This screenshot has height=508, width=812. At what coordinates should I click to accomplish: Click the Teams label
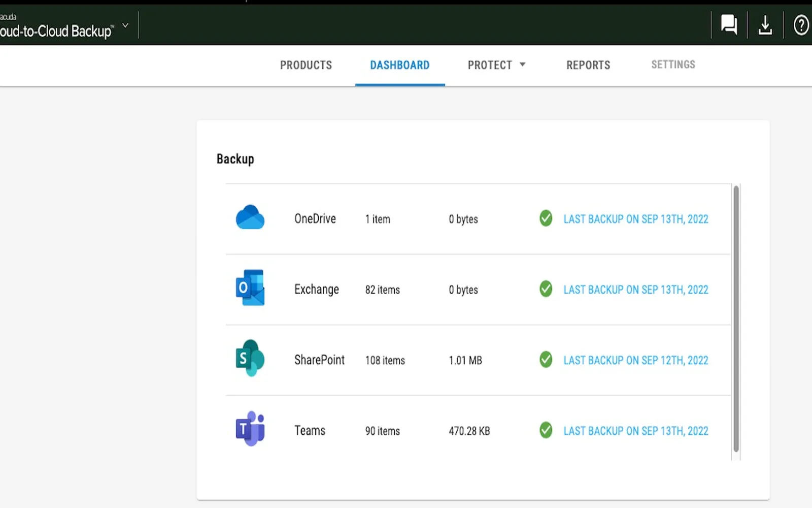[x=310, y=430]
